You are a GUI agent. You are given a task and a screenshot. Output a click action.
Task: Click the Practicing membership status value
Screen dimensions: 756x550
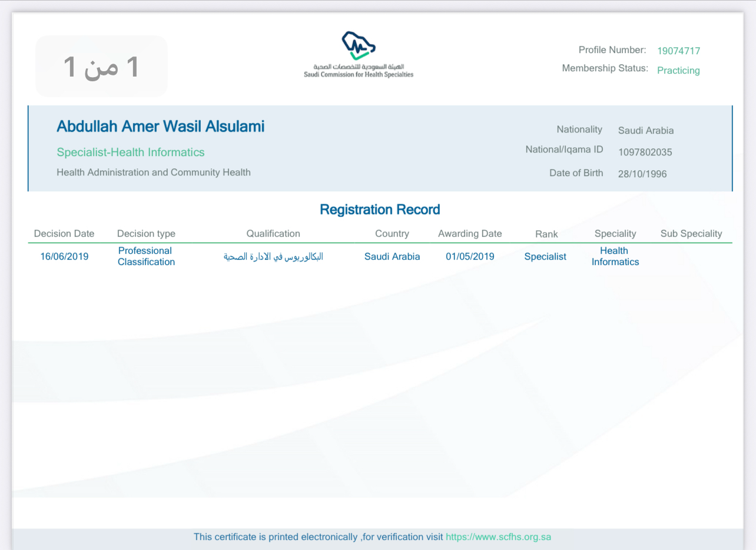pyautogui.click(x=678, y=71)
